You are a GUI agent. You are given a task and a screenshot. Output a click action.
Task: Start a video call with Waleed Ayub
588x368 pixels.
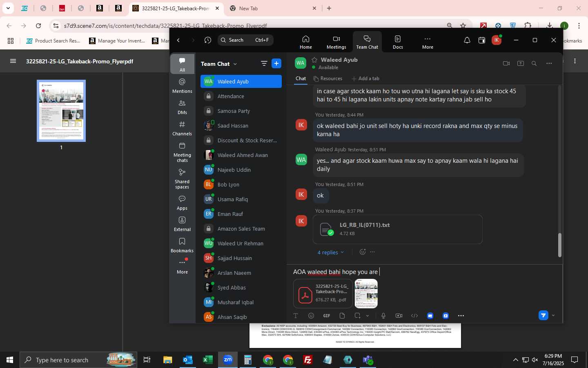[506, 63]
